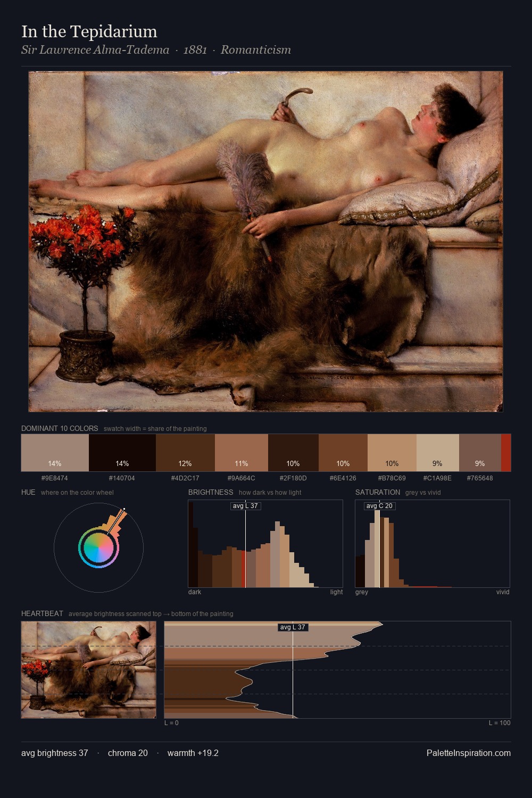This screenshot has height=798, width=532.
Task: Click the 'dark' axis label
Action: 195,592
